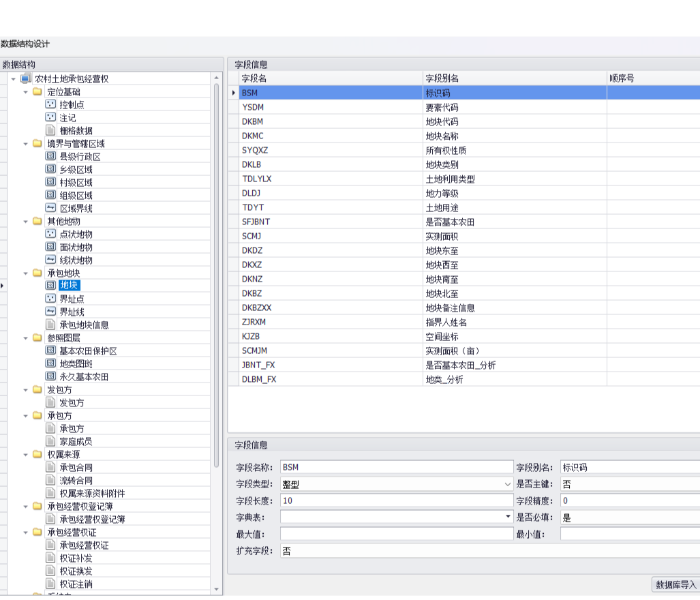Click the 顺序号 column header
700x600 pixels.
click(x=653, y=78)
